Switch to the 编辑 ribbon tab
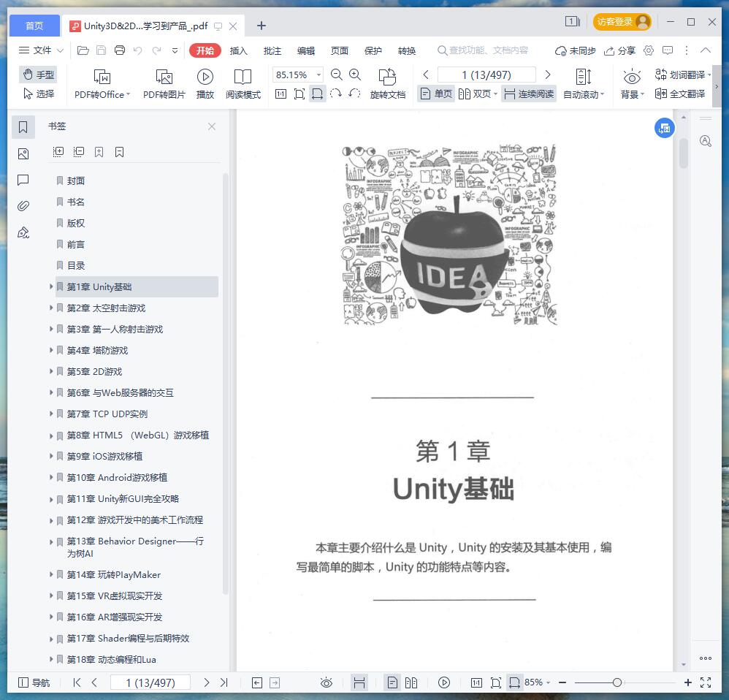729x700 pixels. click(x=306, y=50)
